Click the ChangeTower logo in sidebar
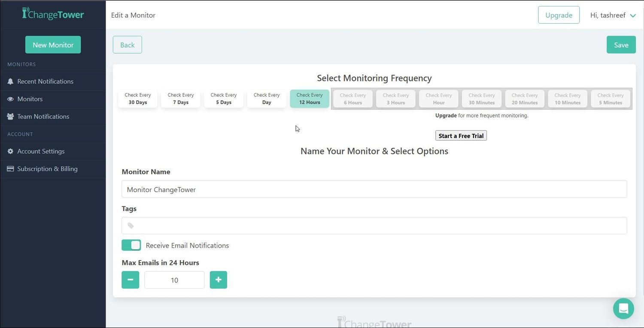 pos(53,14)
